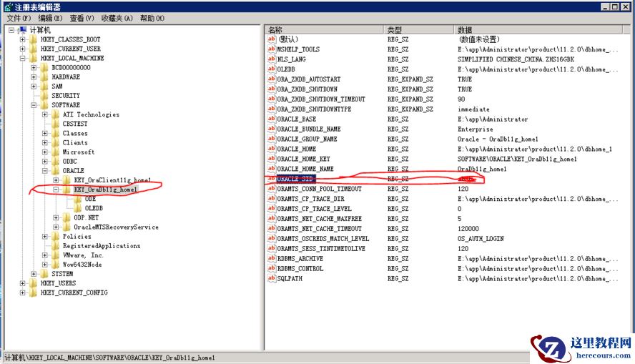Select the Clients folder icon
The image size is (635, 364).
pos(56,142)
